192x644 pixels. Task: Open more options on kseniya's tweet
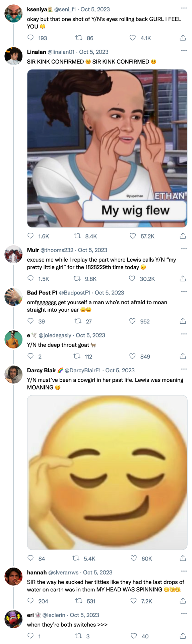point(184,8)
